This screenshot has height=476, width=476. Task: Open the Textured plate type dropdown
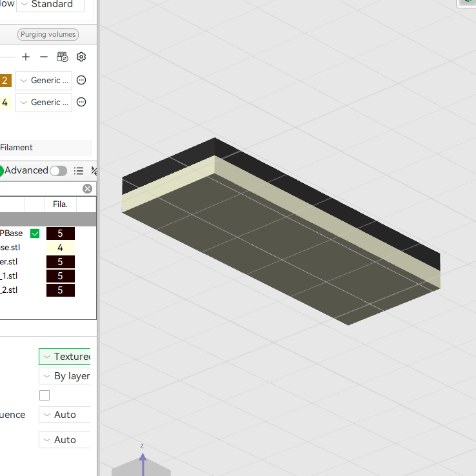64,357
